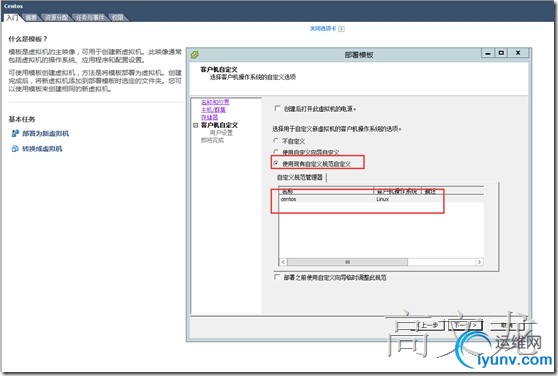Viewport: 558px width, 376px height.
Task: Click the 关闭选项卡 link
Action: [x=323, y=28]
